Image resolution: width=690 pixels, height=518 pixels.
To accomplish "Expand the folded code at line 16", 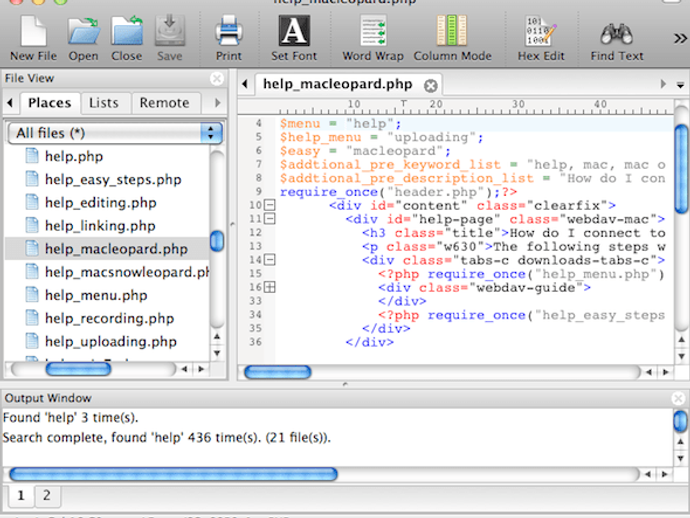I will [x=270, y=287].
